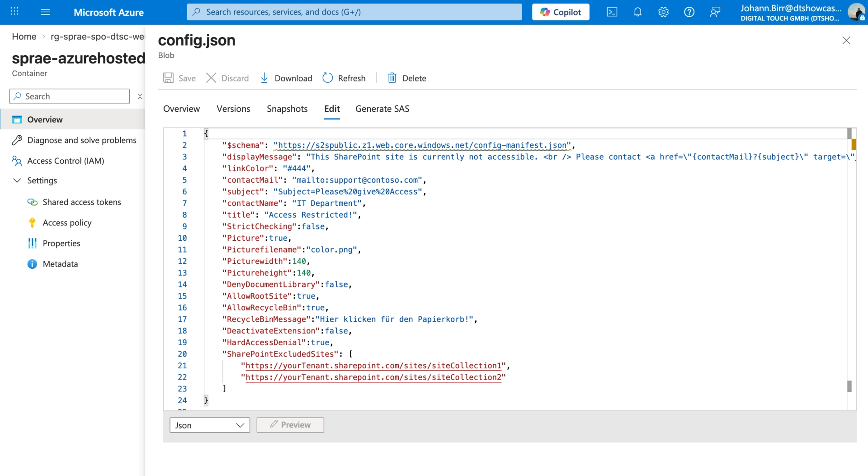868x476 pixels.
Task: Click the Refresh circular icon
Action: [328, 78]
